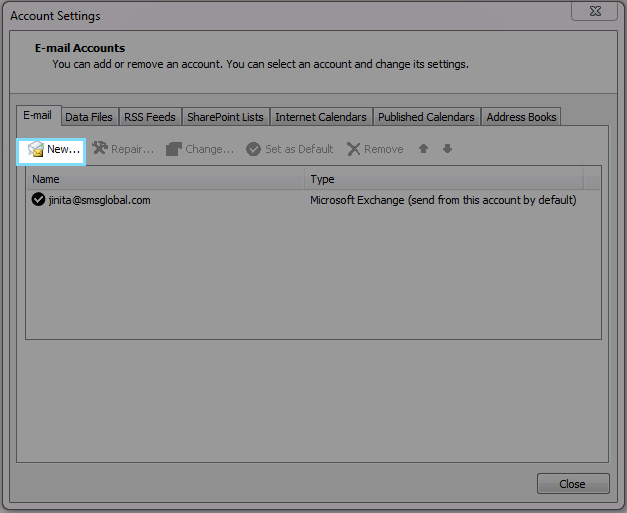Go to the Internet Calendars tab
Image resolution: width=627 pixels, height=513 pixels.
[x=320, y=117]
